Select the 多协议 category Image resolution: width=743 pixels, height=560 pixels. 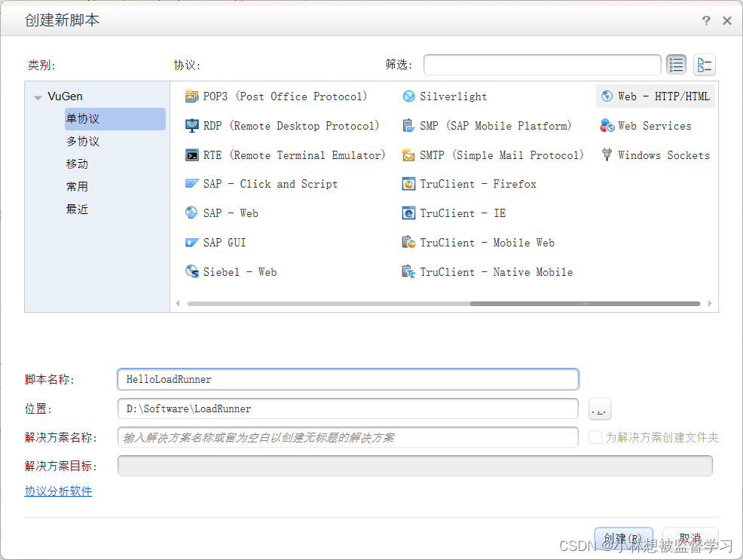[x=83, y=141]
